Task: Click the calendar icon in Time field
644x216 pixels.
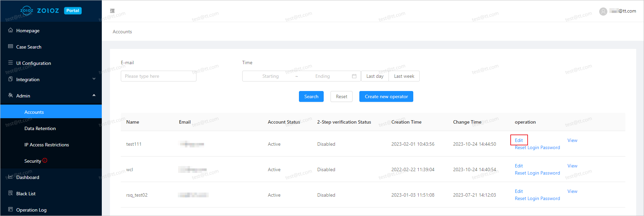Action: (354, 76)
